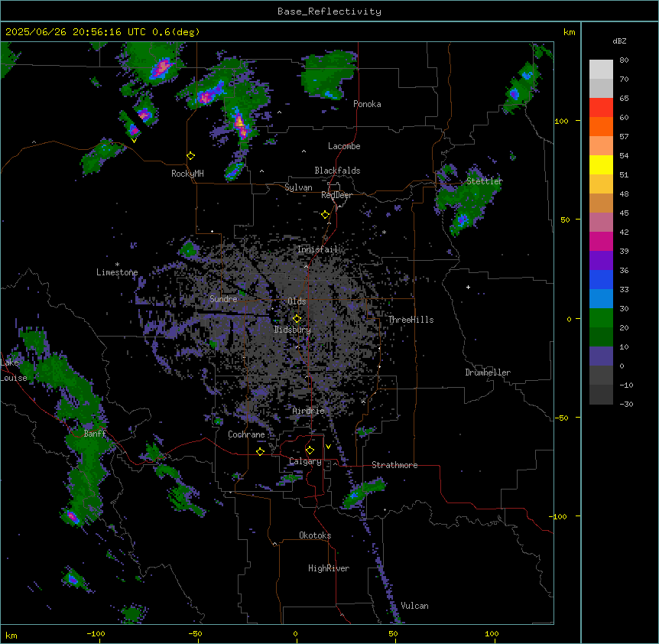Click the yellow diamond marker beside Olds

pos(297,319)
